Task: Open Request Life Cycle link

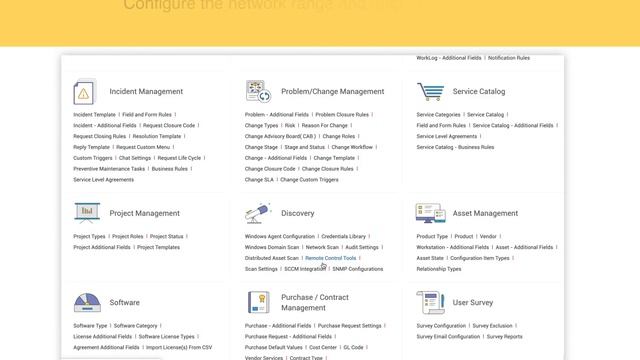Action: 179,158
